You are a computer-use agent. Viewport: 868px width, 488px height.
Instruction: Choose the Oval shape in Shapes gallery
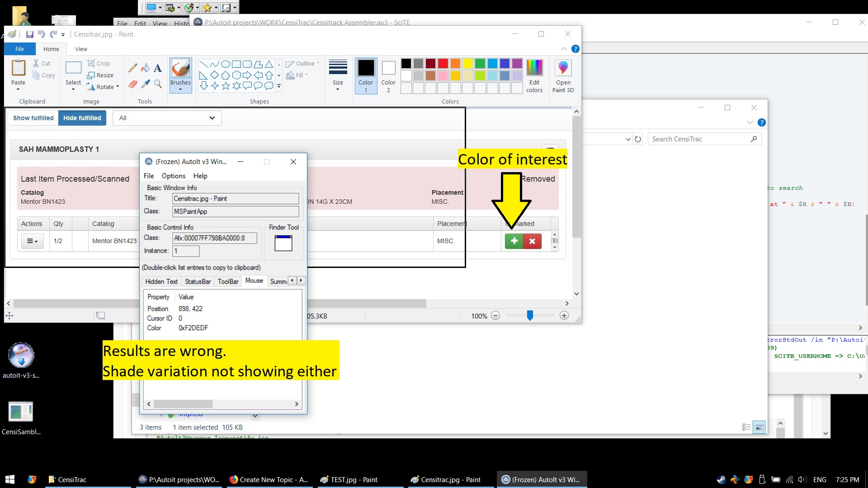pyautogui.click(x=225, y=64)
